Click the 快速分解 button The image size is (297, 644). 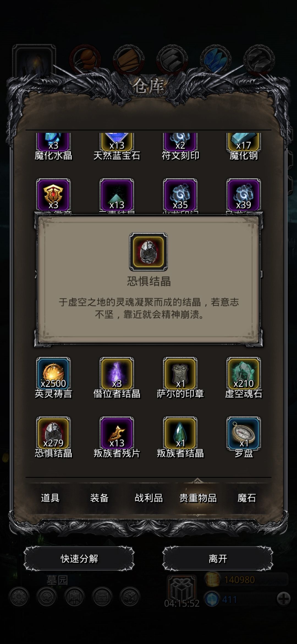tap(79, 559)
